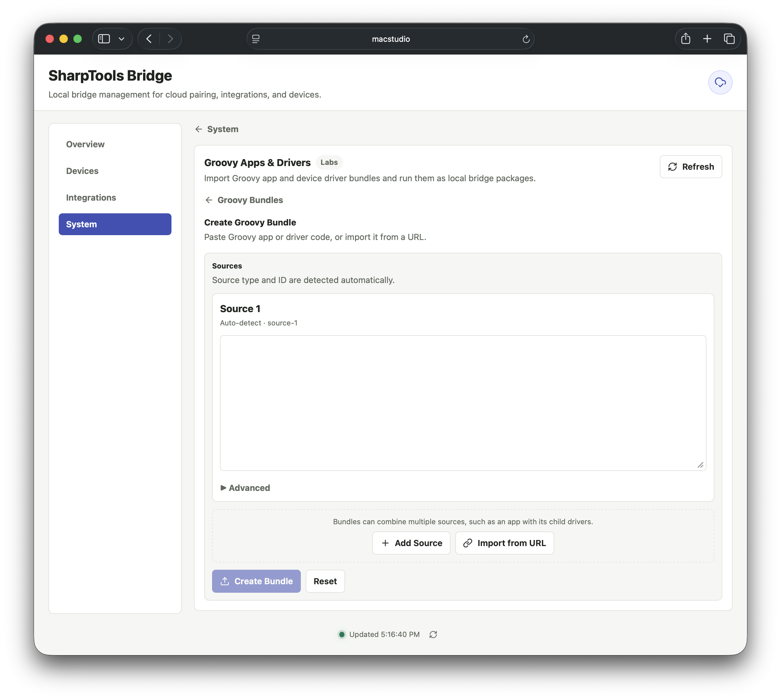Go back with the browser back arrow

pos(149,39)
